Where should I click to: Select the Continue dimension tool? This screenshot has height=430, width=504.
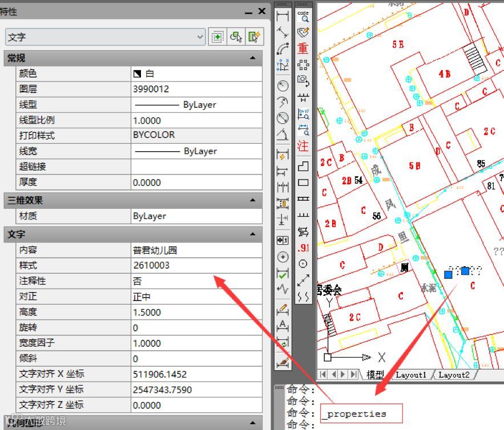(283, 187)
